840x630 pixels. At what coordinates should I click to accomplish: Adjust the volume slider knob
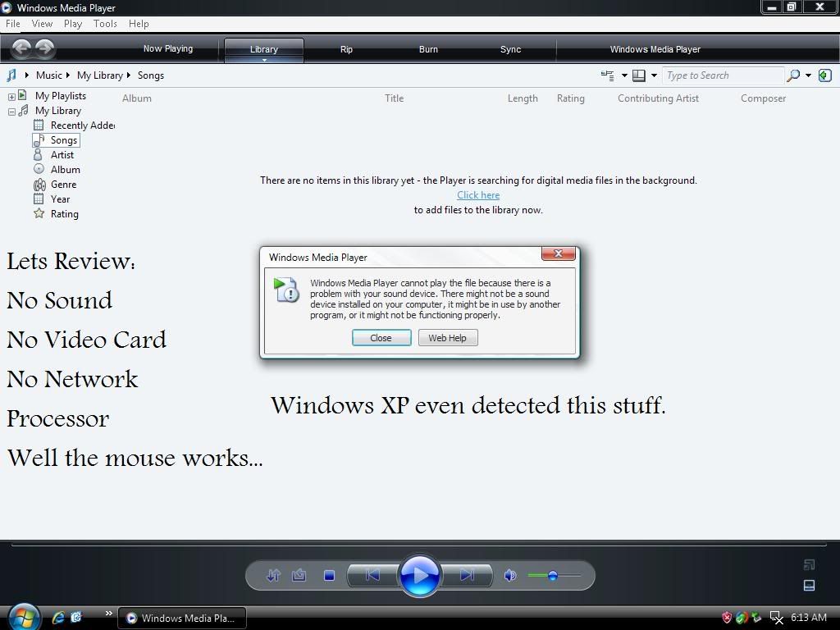pos(553,575)
